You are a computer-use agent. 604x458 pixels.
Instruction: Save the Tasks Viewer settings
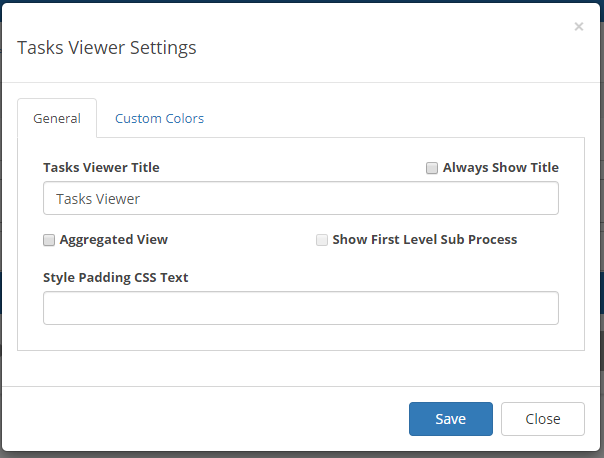451,419
